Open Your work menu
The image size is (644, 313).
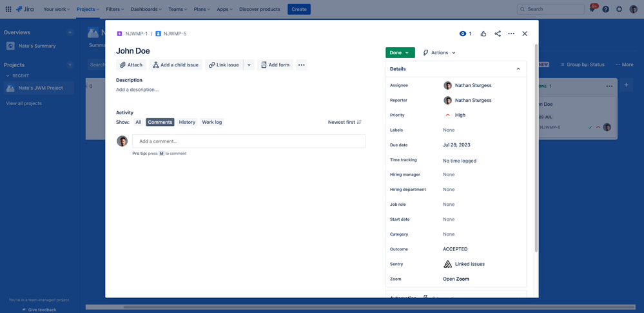pyautogui.click(x=57, y=9)
